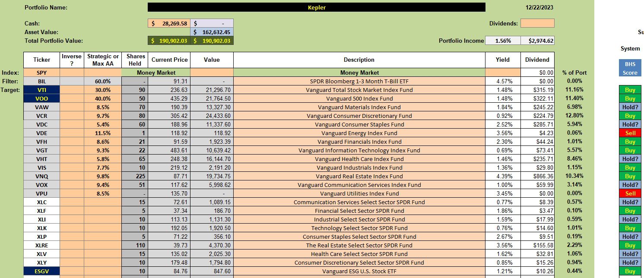644x278 pixels.
Task: Click the VCR ticker cell
Action: coord(41,116)
